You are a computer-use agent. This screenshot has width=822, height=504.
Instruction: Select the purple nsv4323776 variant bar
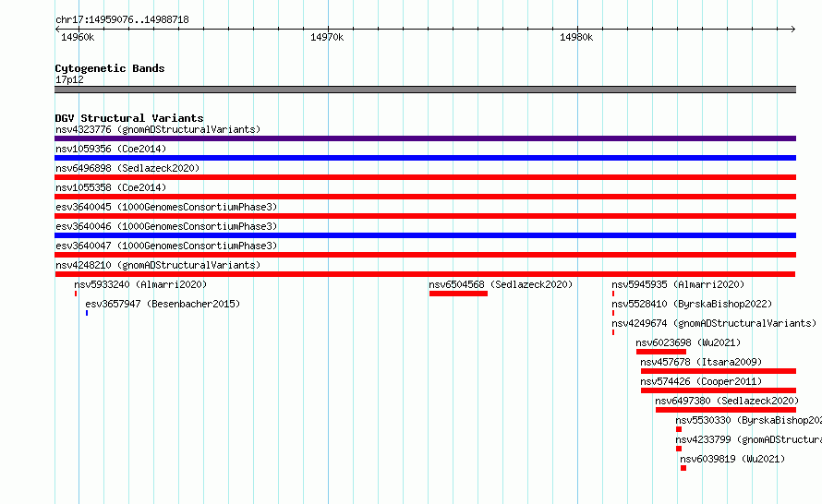pyautogui.click(x=425, y=138)
